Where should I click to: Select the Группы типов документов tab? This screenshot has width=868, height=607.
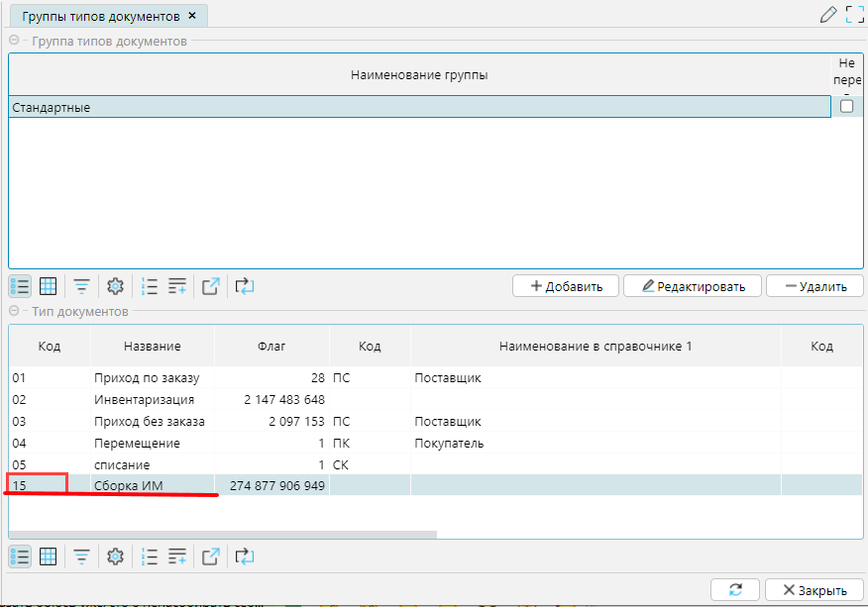click(100, 15)
